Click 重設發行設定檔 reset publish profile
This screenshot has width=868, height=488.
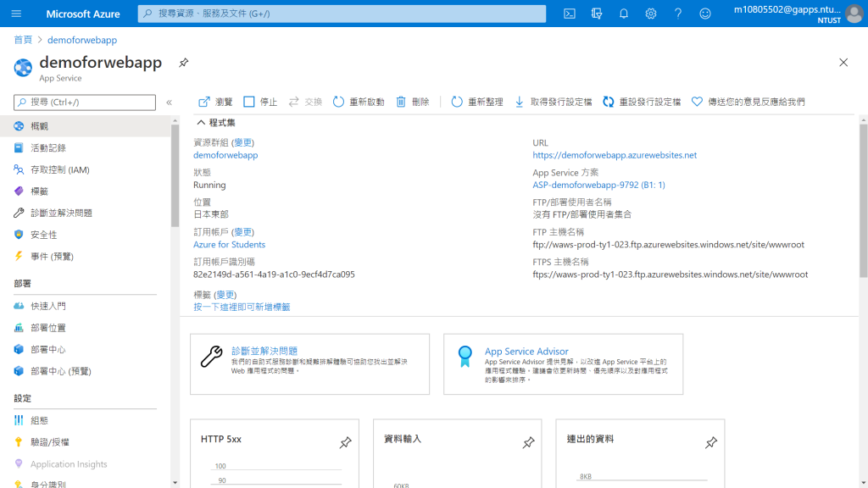(x=642, y=102)
